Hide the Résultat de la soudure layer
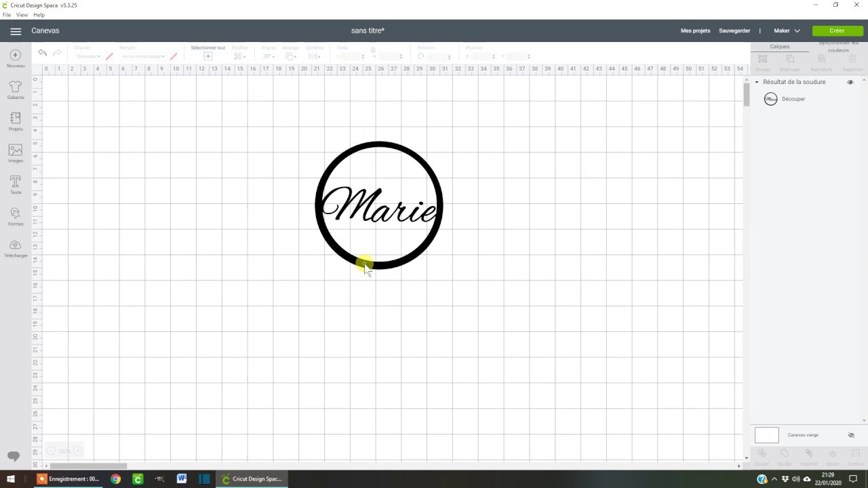The image size is (868, 488). [x=850, y=82]
